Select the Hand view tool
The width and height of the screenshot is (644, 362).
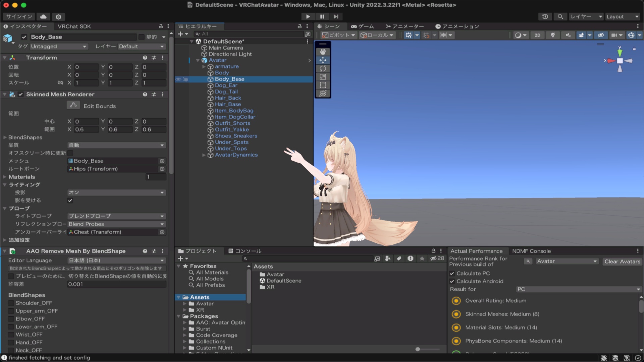[323, 52]
